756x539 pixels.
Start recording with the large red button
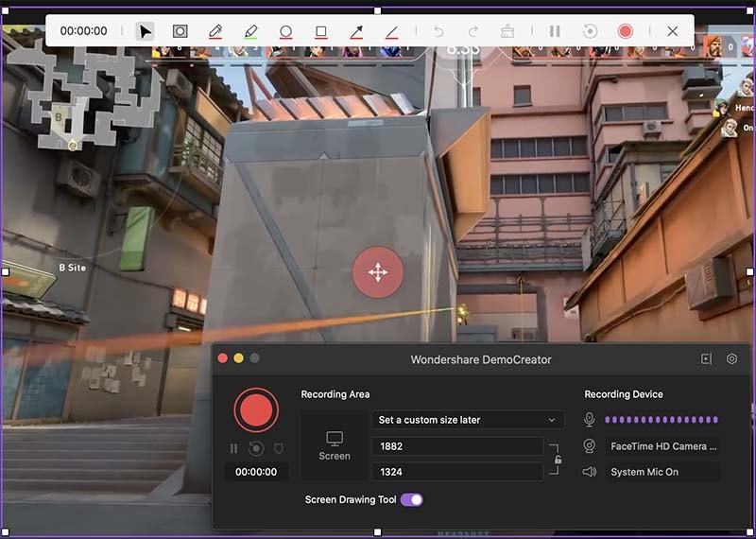pyautogui.click(x=256, y=409)
